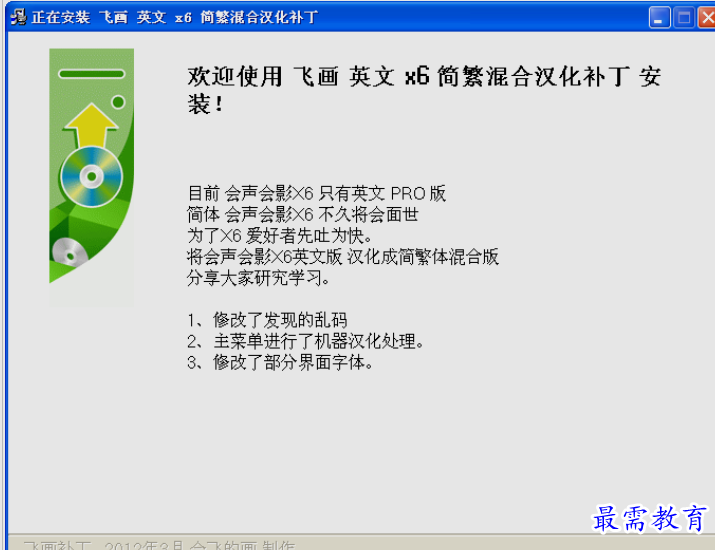Screen dimensions: 715x550
Task: Click the line '目前 会声会影X6 只有英文 PRO 版'
Action: (x=316, y=193)
